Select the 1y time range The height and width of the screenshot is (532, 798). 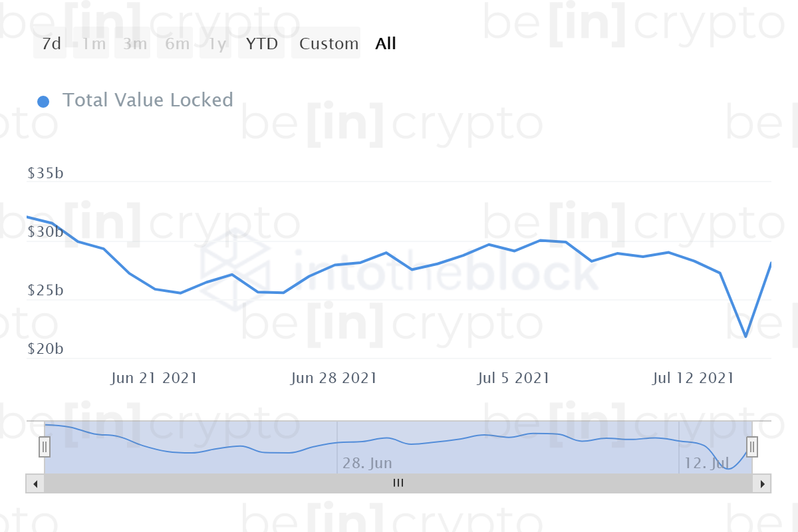(217, 44)
